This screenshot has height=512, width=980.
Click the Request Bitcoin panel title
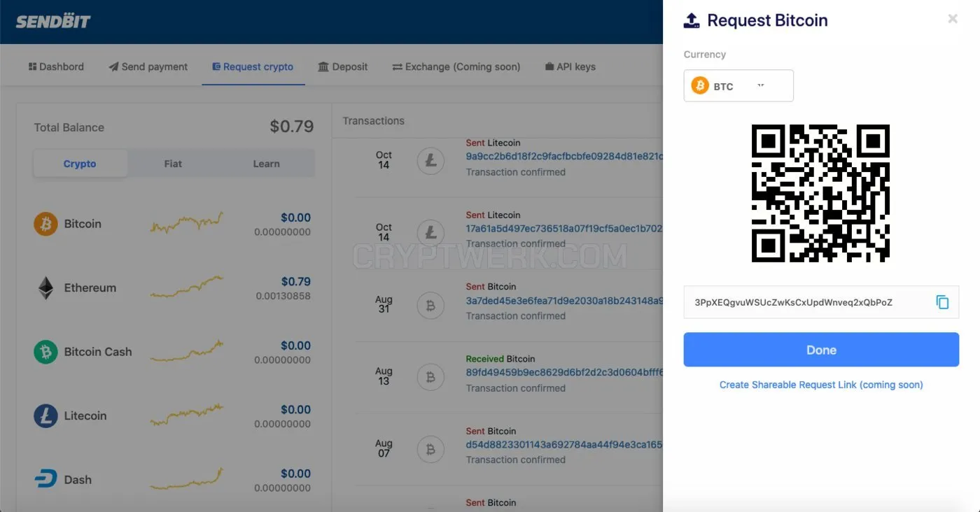(x=767, y=21)
